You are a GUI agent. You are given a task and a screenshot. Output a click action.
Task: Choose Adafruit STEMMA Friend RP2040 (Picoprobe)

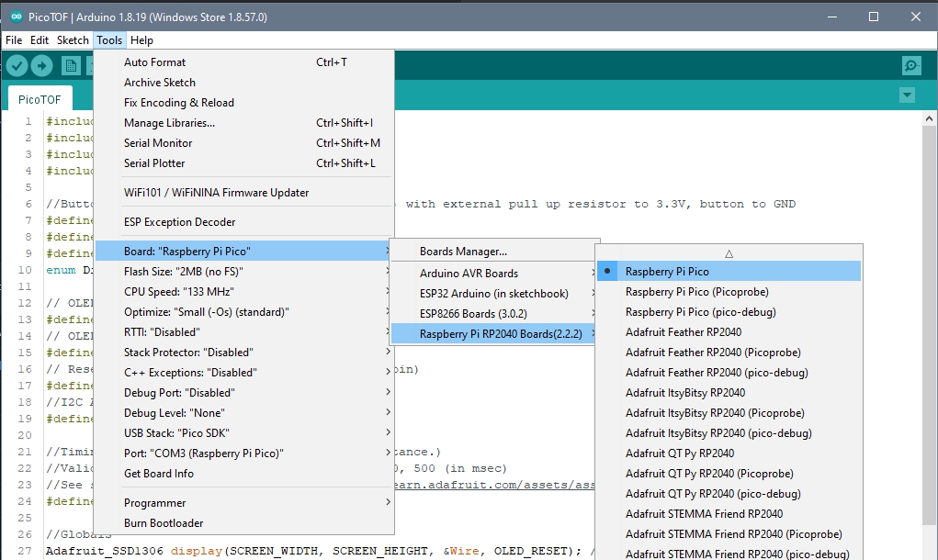point(729,534)
